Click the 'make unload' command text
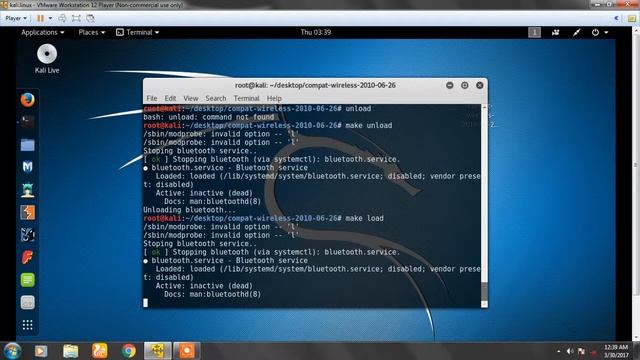 [369, 125]
